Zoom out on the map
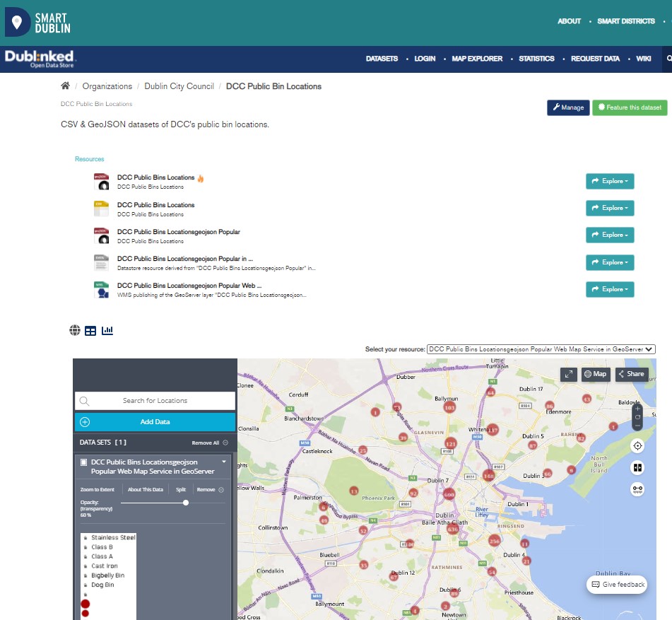 point(637,426)
